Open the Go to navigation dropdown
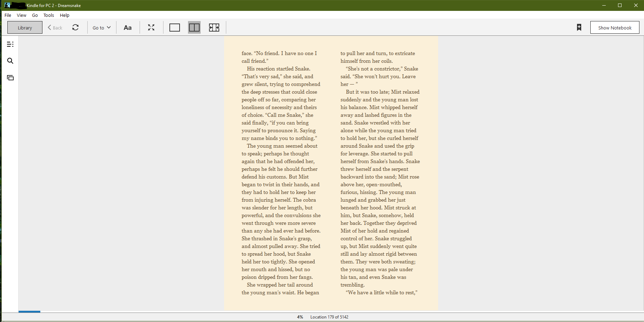644x322 pixels. coord(101,27)
